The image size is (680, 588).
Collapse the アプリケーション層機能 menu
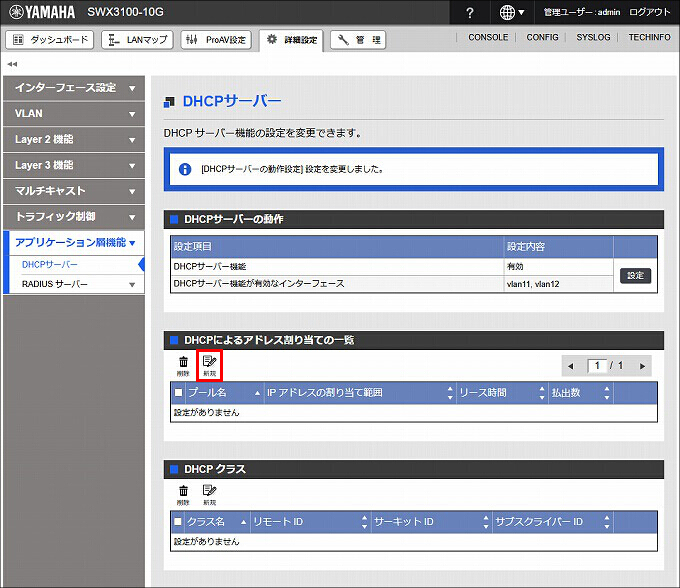pos(75,242)
